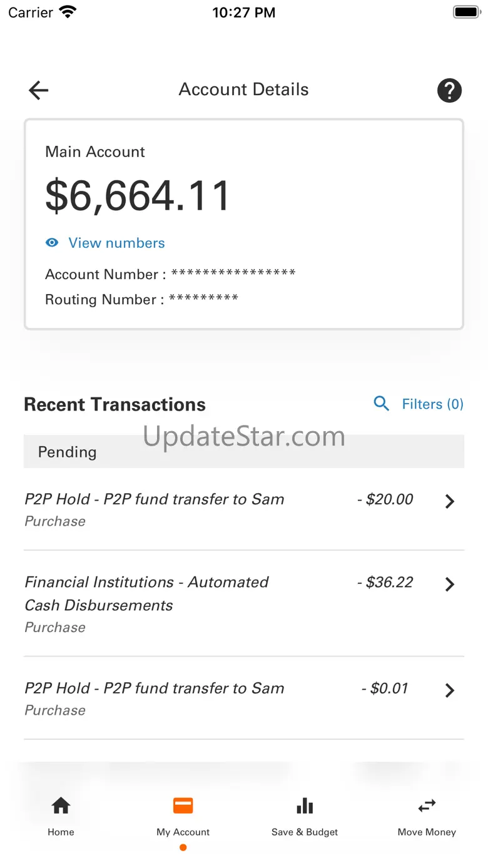Tap the search magnifier icon
This screenshot has height=868, width=488.
pos(381,404)
